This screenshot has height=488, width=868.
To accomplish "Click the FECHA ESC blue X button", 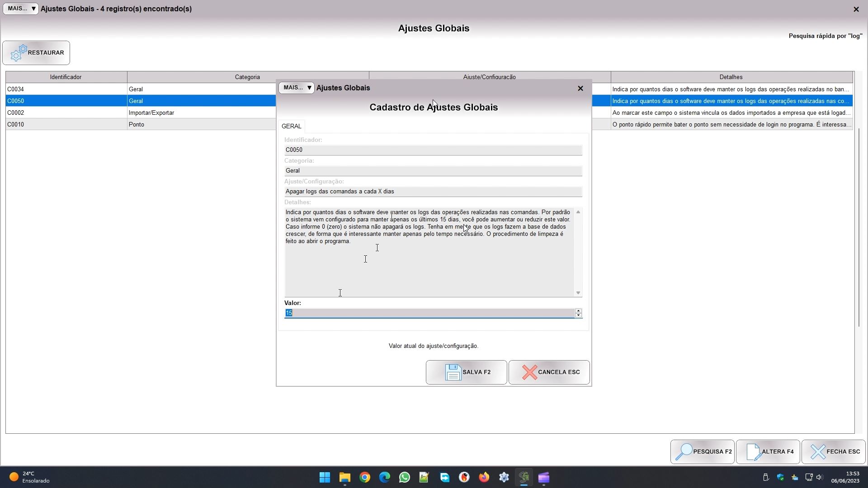I will tap(833, 452).
